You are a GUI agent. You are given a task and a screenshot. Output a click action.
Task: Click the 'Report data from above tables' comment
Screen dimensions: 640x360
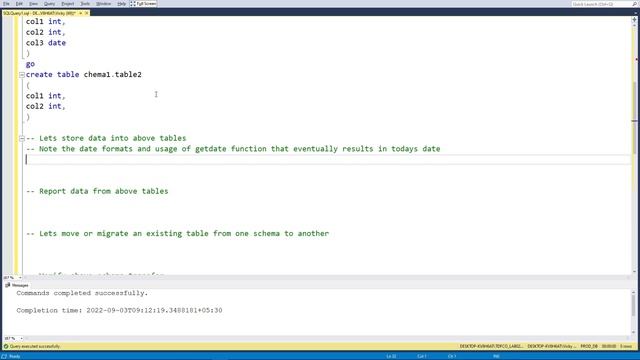pos(97,191)
